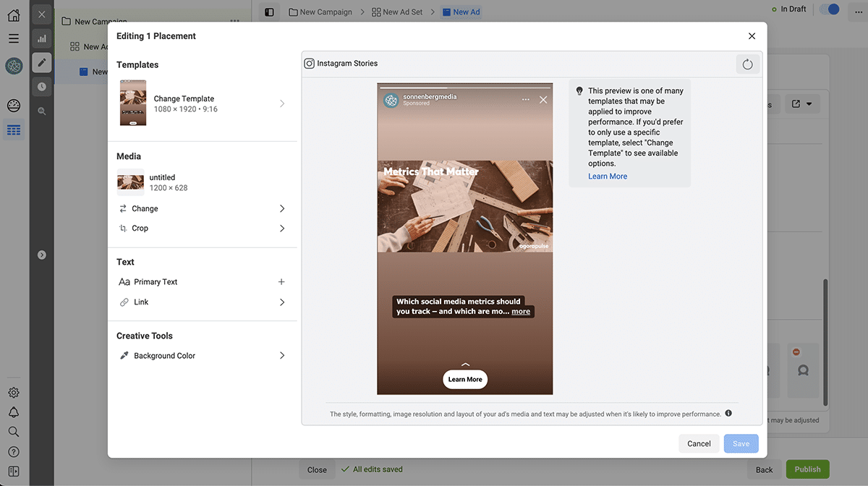The height and width of the screenshot is (486, 868).
Task: Open the performance chart icon in the sidebar
Action: (41, 38)
